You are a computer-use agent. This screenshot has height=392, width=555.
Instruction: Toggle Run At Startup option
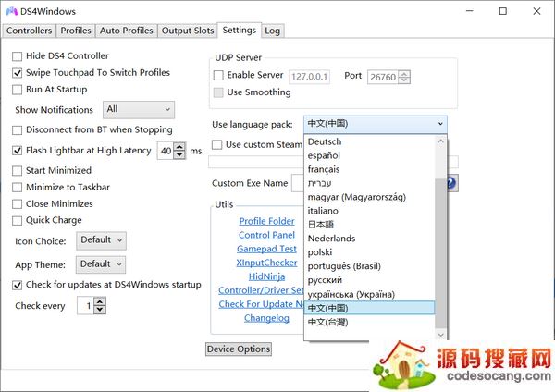pyautogui.click(x=18, y=90)
